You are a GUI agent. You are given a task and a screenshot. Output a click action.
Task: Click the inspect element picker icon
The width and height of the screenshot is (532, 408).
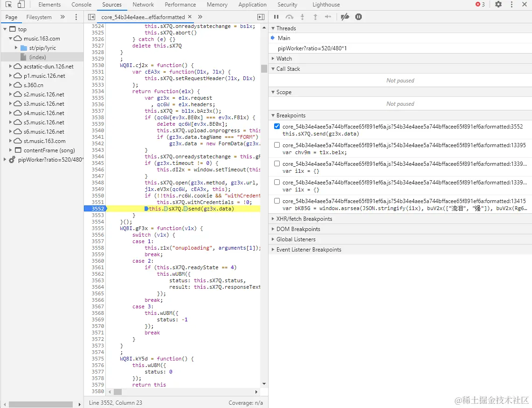(8, 5)
